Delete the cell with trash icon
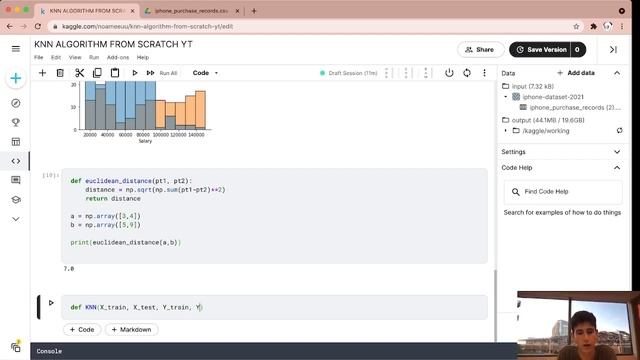640x360 pixels. click(60, 73)
